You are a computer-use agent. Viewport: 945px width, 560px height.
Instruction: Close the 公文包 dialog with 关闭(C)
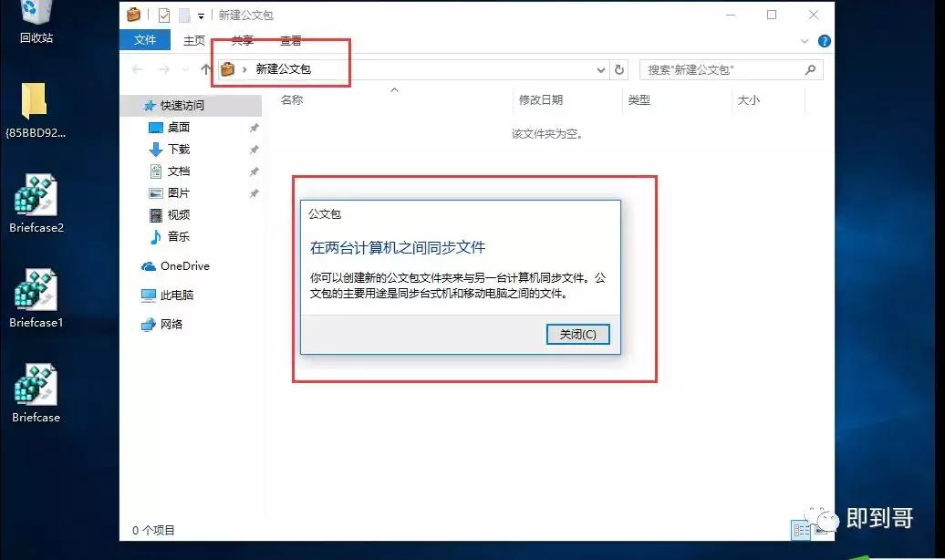pyautogui.click(x=577, y=334)
